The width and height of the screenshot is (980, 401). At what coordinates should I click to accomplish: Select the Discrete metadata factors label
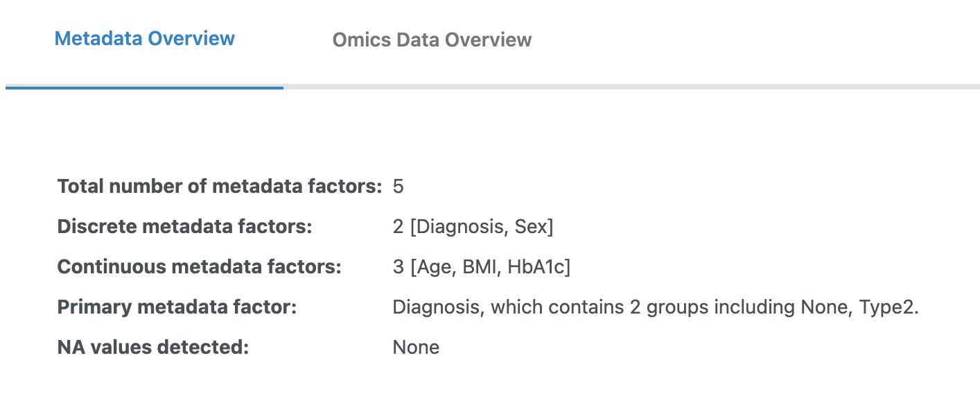[184, 226]
